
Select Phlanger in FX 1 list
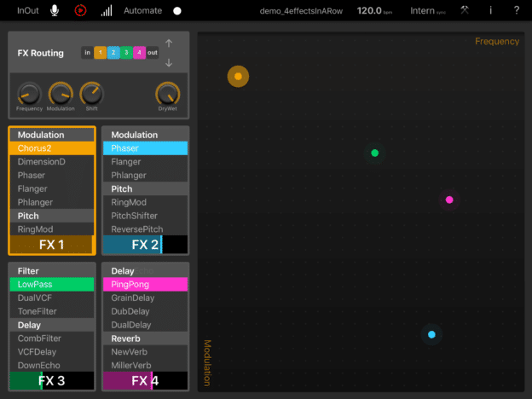click(x=52, y=202)
